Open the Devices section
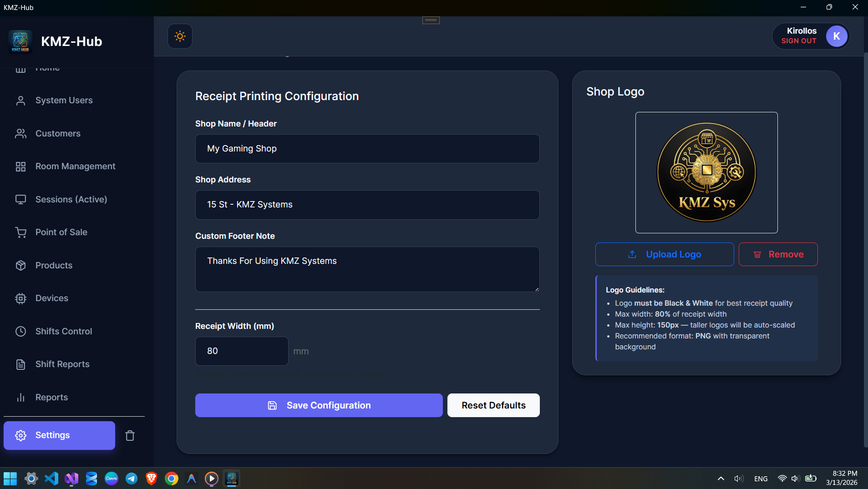 click(x=51, y=298)
